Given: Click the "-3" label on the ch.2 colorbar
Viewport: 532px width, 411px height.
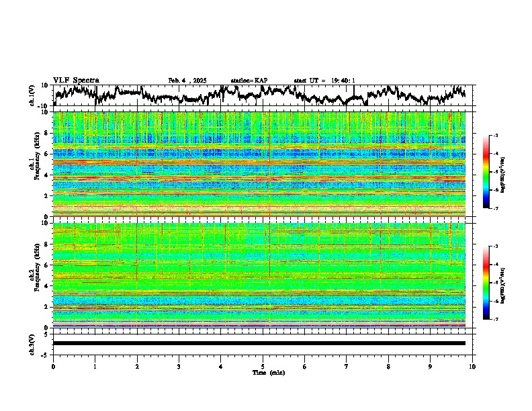Looking at the screenshot, I should point(496,246).
